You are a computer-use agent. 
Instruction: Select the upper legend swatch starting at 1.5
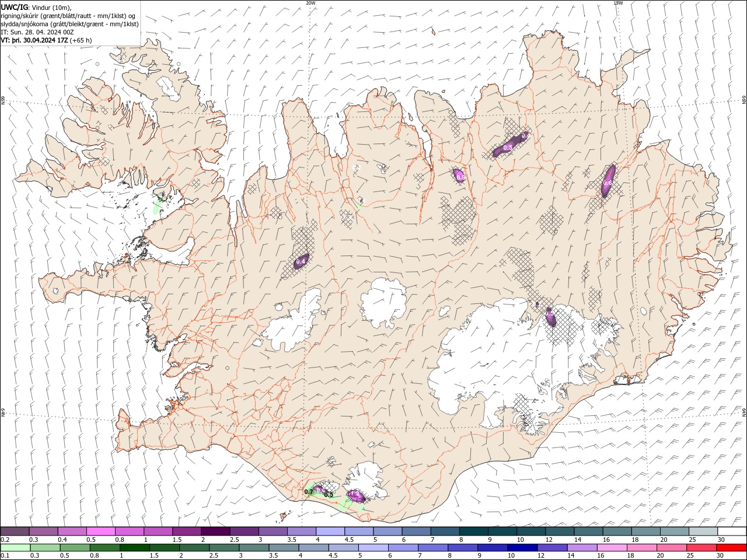(186, 531)
